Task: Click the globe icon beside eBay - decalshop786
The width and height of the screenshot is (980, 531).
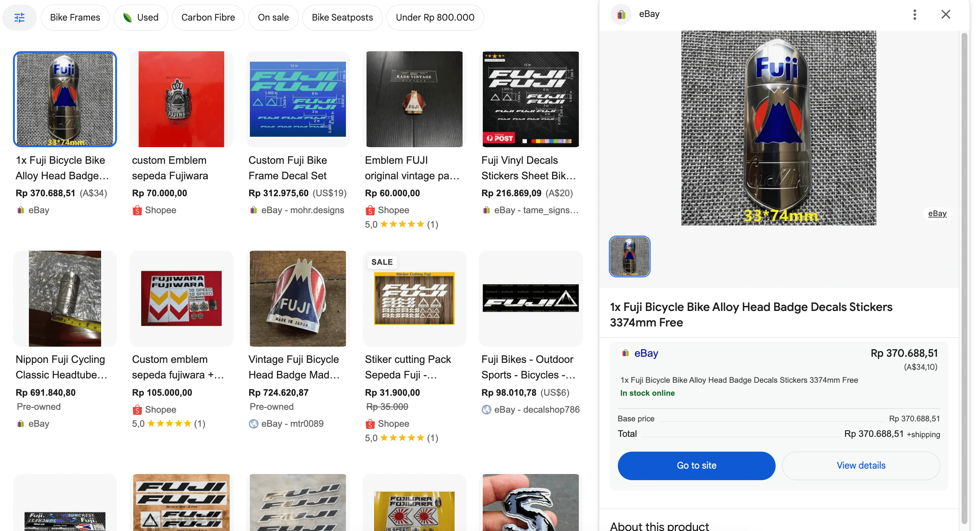Action: 486,409
